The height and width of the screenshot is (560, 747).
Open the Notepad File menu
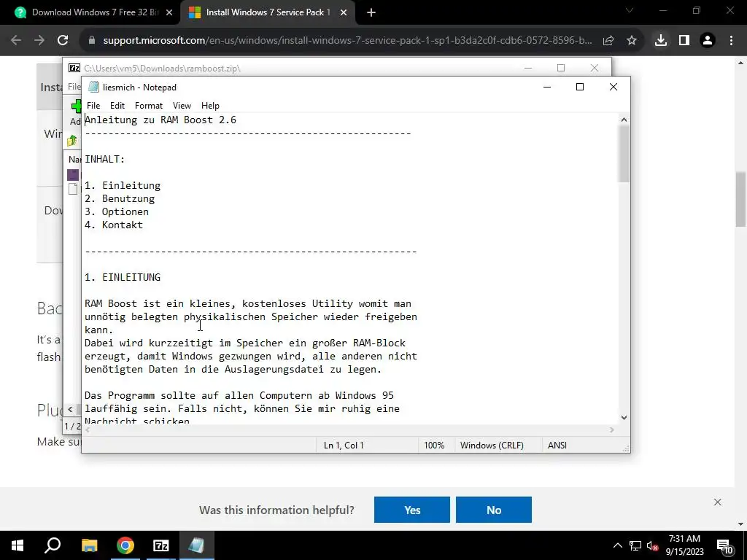tap(93, 106)
